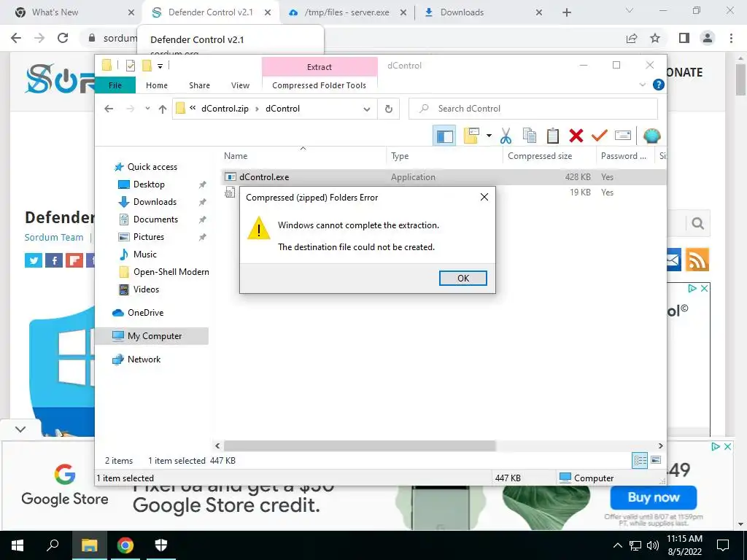Screen dimensions: 747x560
Task: Open Open-Shell Modern folder in the sidebar
Action: pos(171,272)
